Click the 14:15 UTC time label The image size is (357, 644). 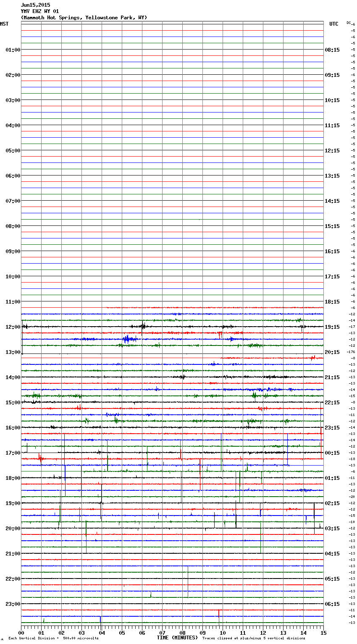click(x=332, y=201)
